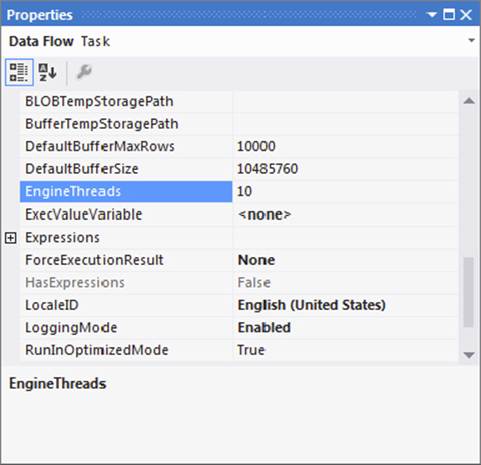This screenshot has height=465, width=481.
Task: Edit the EngineThreads value 10
Action: pyautogui.click(x=345, y=192)
